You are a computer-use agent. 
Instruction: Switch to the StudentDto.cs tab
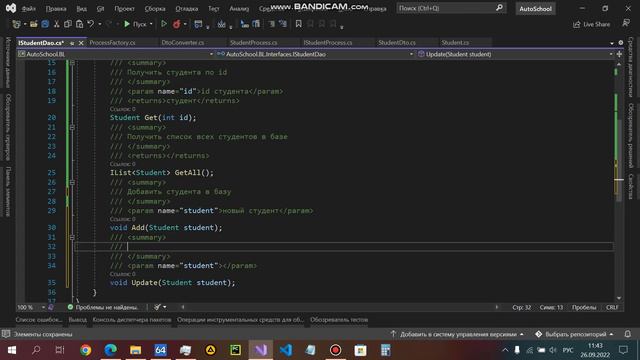point(397,42)
